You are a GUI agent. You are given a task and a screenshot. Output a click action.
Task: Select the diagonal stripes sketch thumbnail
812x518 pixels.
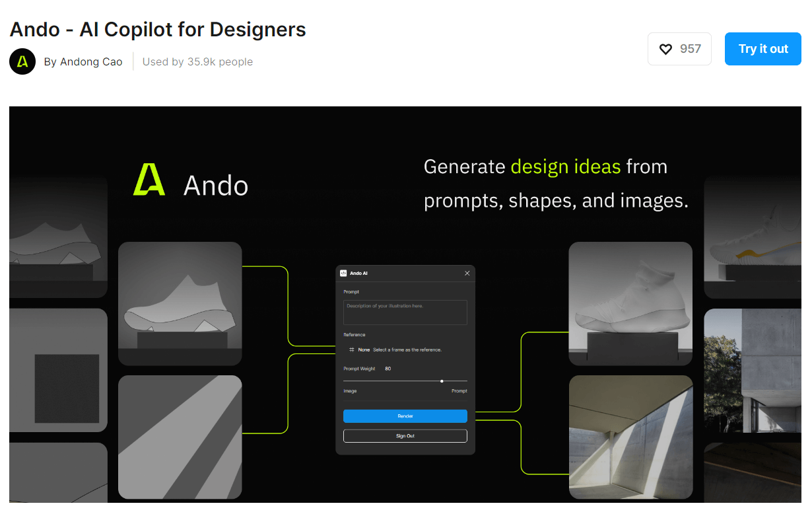coord(180,437)
